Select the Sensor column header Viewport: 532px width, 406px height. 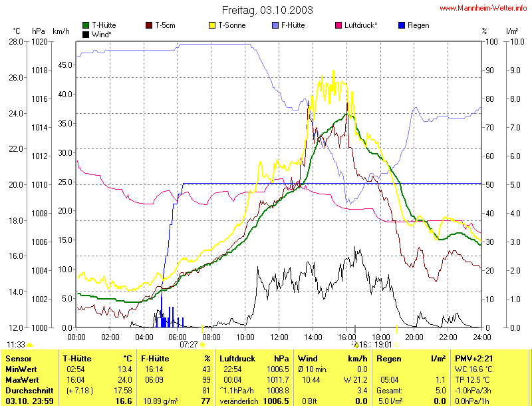[19, 359]
